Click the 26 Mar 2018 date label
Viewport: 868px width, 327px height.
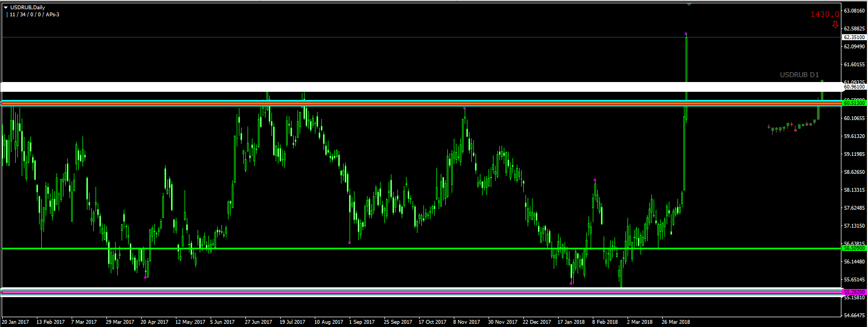click(x=676, y=322)
